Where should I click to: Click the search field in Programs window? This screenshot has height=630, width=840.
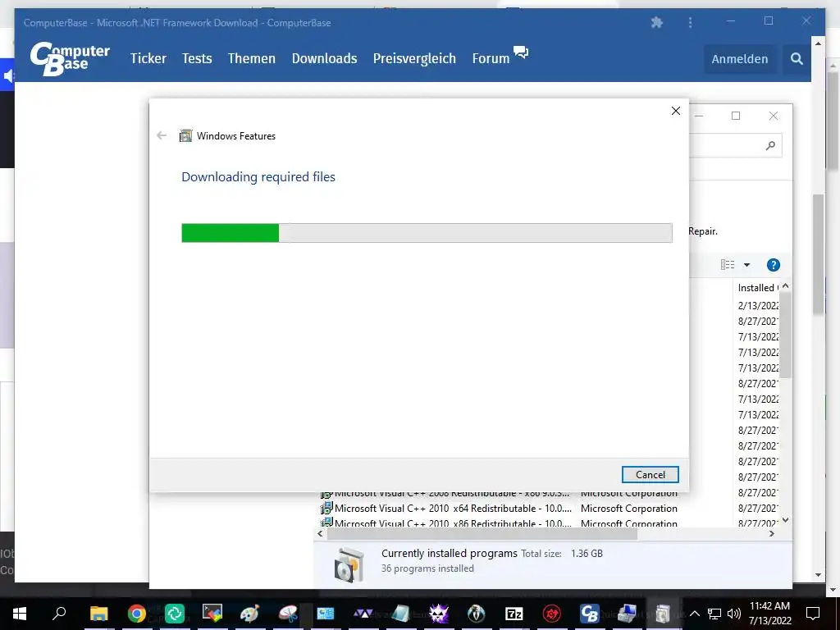tap(734, 145)
